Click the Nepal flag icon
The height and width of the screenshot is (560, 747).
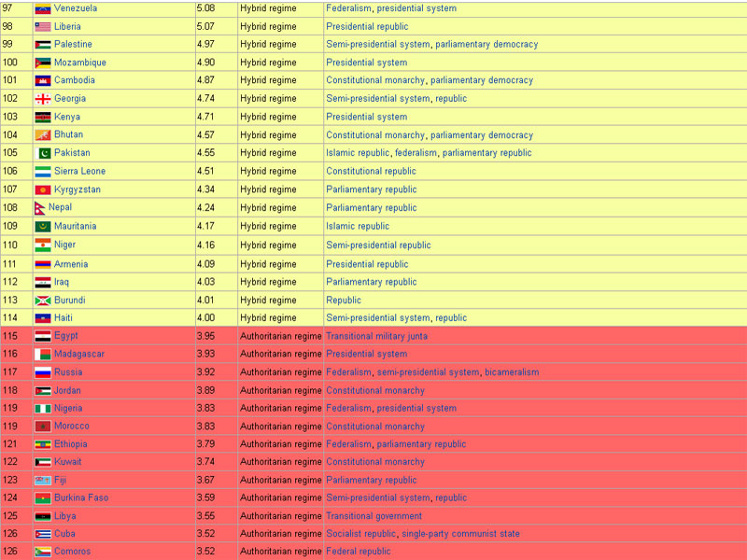[x=39, y=208]
